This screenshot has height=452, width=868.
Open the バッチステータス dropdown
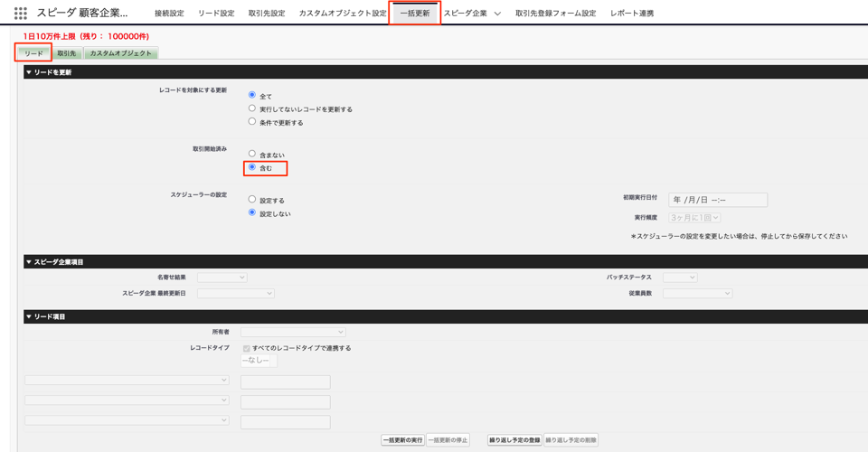680,278
